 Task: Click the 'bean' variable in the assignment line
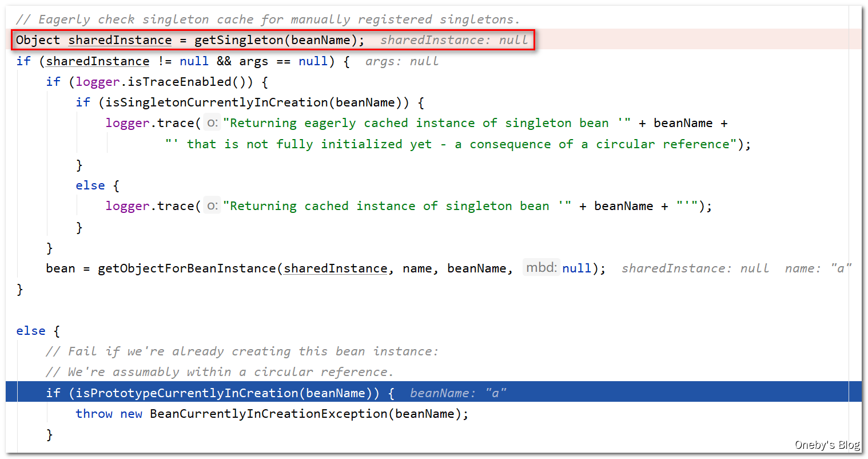pyautogui.click(x=61, y=268)
